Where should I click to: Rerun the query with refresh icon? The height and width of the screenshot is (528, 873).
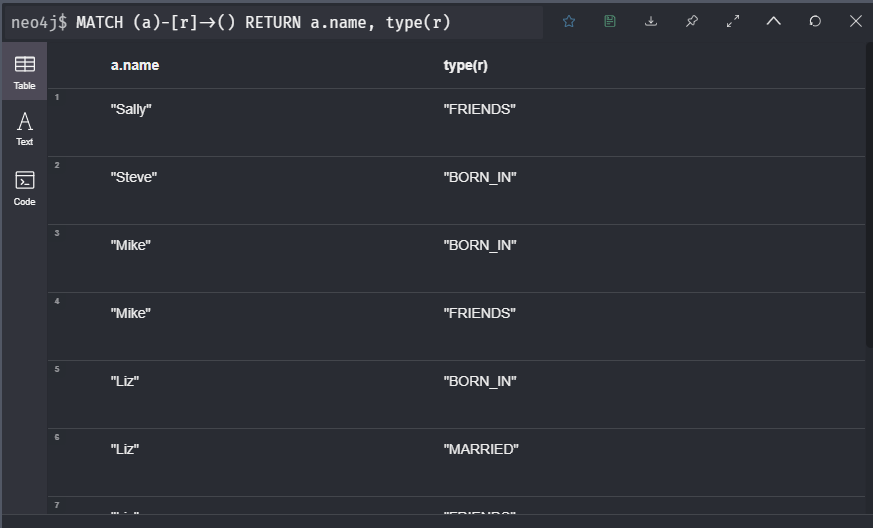[x=815, y=21]
